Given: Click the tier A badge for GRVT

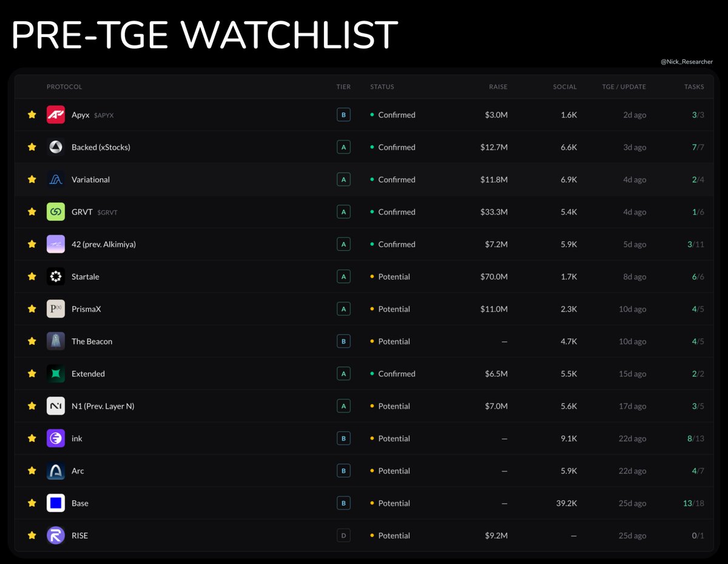Looking at the screenshot, I should point(343,212).
